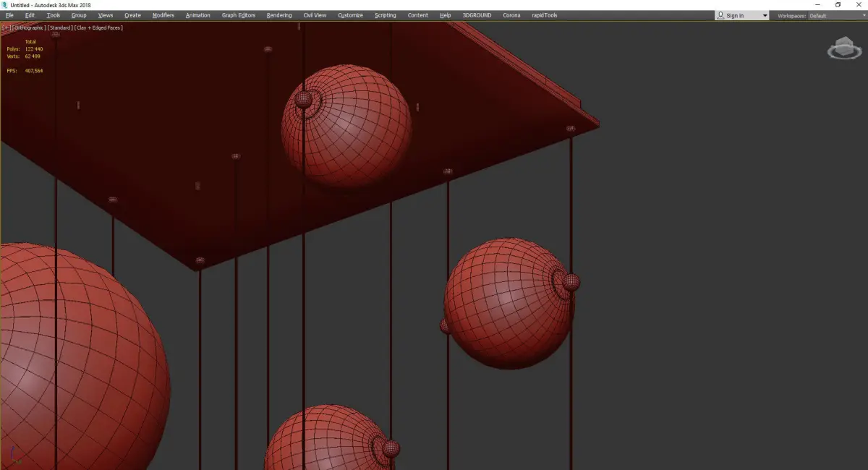Open the Animation menu
This screenshot has height=470, width=868.
click(198, 15)
